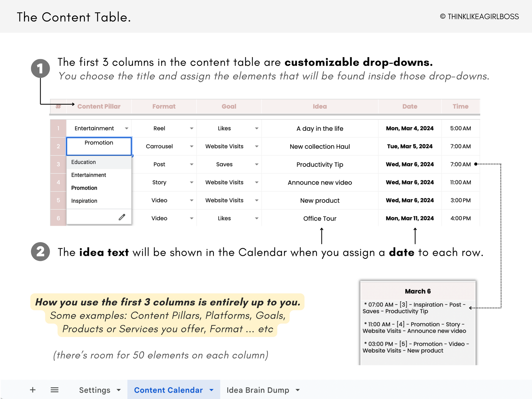532x399 pixels.
Task: Switch to the Settings sheet tab
Action: (95, 390)
